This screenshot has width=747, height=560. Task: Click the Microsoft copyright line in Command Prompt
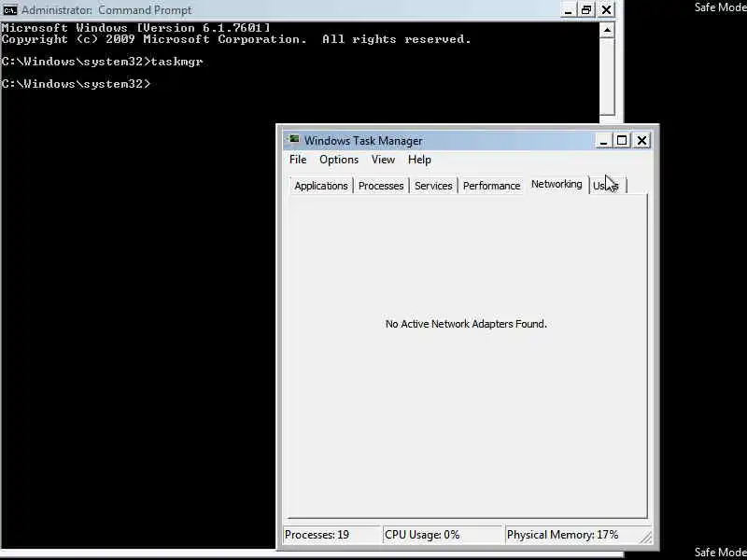[x=236, y=39]
